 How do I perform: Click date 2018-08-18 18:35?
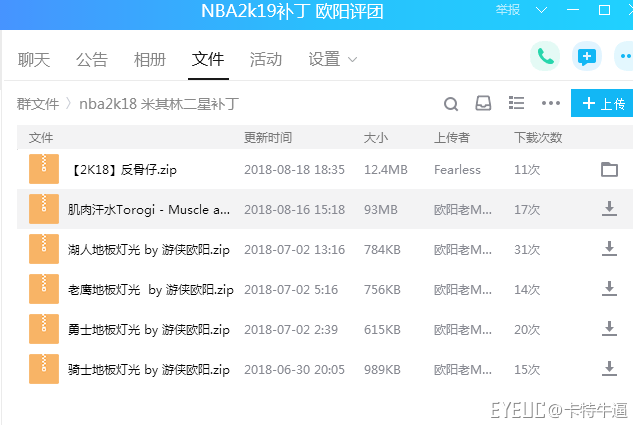(294, 170)
